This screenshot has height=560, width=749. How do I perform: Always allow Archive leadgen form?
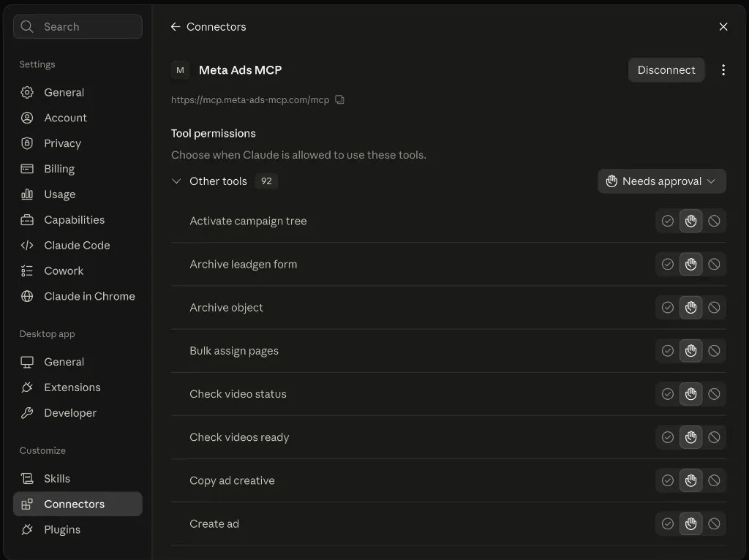click(x=667, y=265)
